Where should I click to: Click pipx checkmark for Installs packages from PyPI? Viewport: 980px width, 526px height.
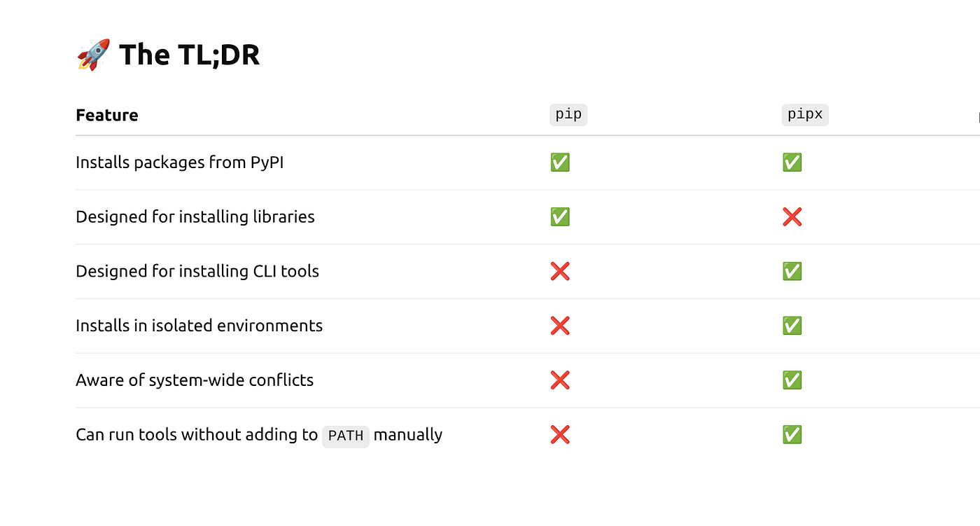click(792, 162)
